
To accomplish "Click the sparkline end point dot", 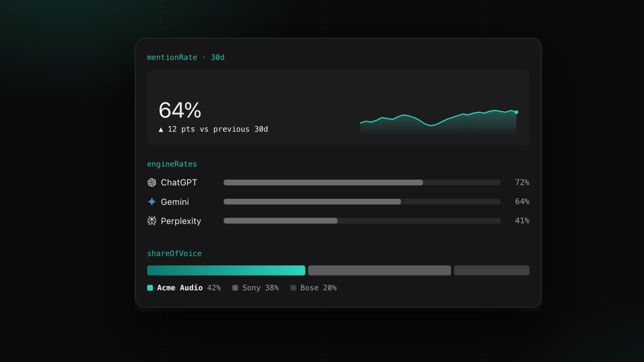I will tap(516, 112).
